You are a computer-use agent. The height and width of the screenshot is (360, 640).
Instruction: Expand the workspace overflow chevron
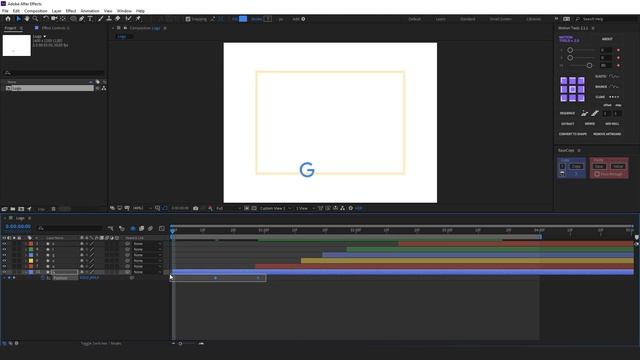pos(556,19)
